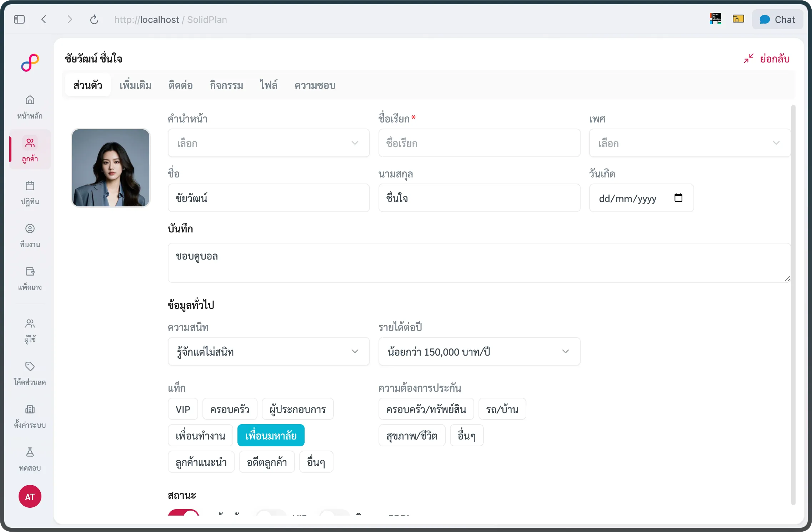812x532 pixels.
Task: Go forward with the browser forward arrow
Action: pos(70,19)
